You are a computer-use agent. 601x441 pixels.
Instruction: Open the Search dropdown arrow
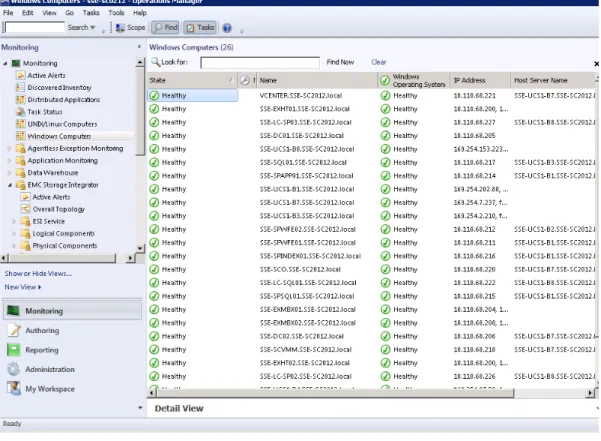pos(92,28)
